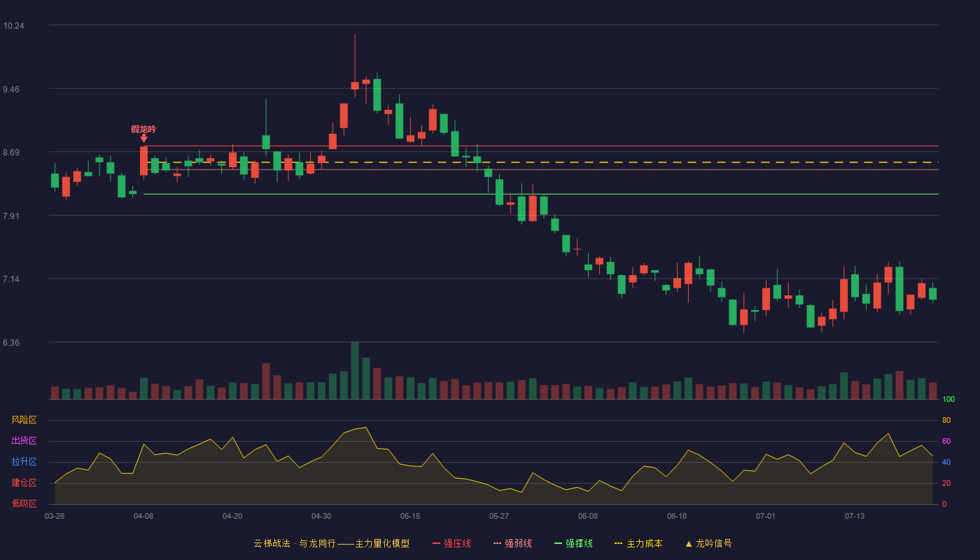Click the 9.46 price axis label
The image size is (980, 560).
11,90
